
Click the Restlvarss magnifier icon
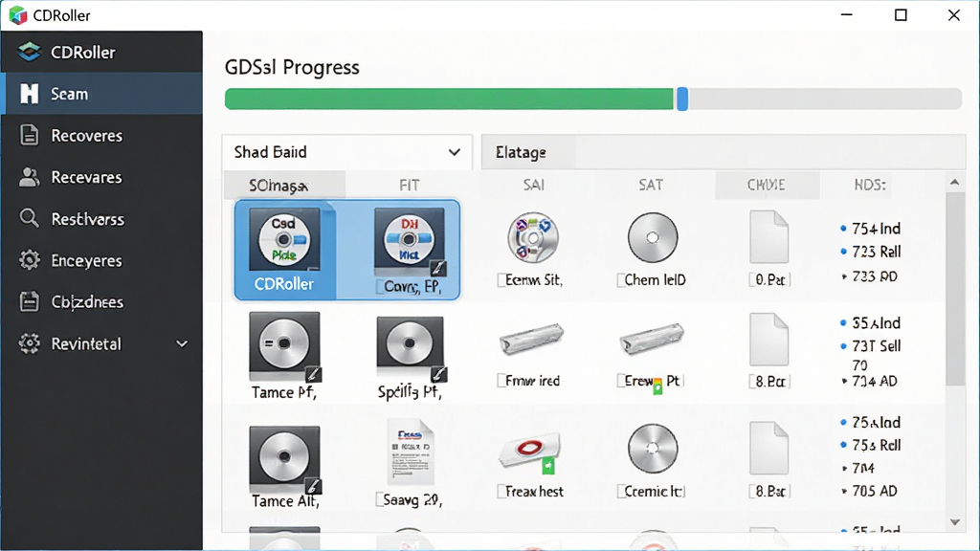[x=29, y=219]
